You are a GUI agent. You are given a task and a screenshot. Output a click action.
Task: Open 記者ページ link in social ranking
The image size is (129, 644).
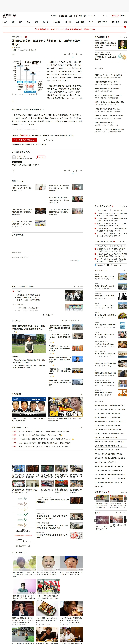click(118, 265)
